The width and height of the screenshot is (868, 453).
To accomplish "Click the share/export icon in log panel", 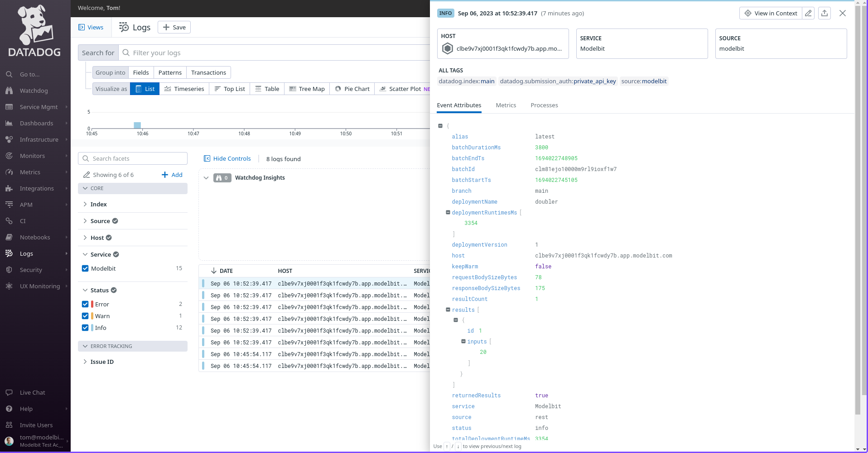I will 825,13.
